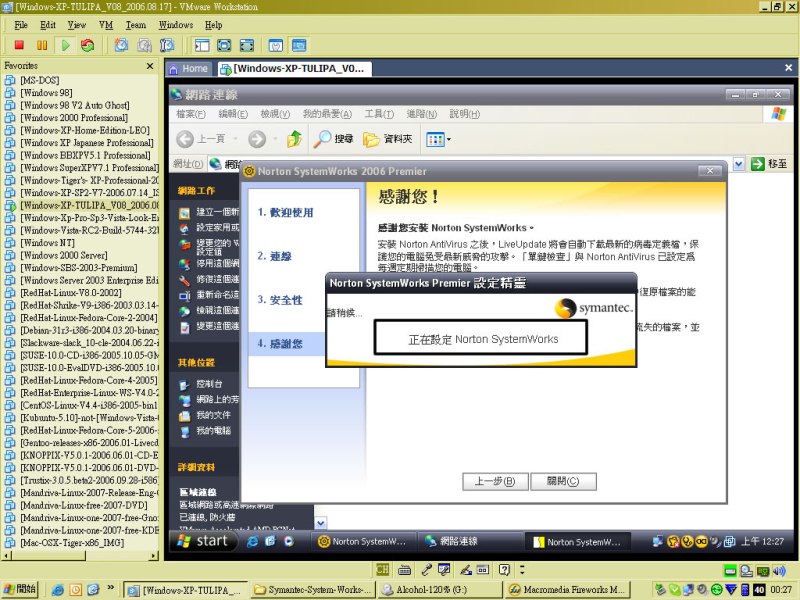Close the Favorites sidebar panel
Image resolution: width=800 pixels, height=600 pixels.
(151, 66)
